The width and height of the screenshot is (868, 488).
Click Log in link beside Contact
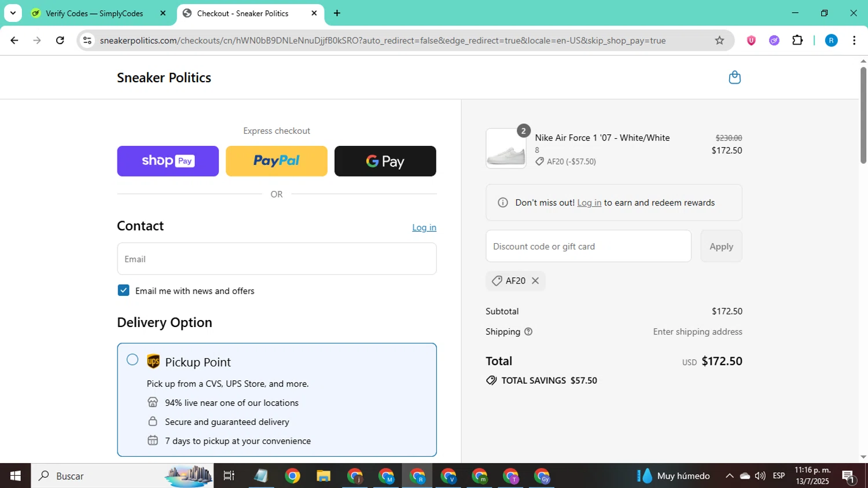tap(424, 228)
